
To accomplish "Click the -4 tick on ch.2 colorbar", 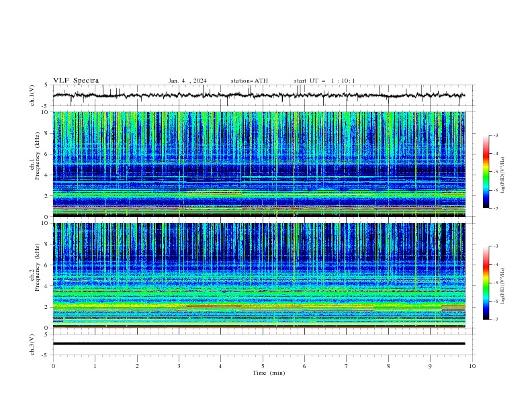I will click(x=496, y=265).
